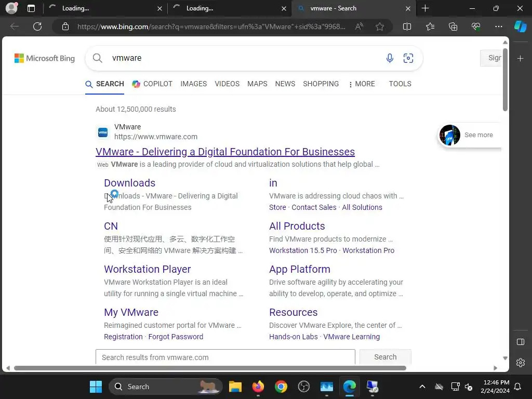This screenshot has height=399, width=532.
Task: View site information lock icon
Action: [65, 26]
